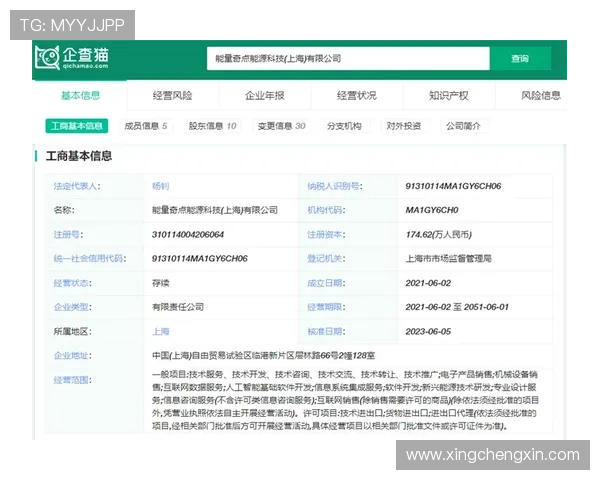600x480 pixels.
Task: Click the 注册号 label
Action: click(68, 234)
